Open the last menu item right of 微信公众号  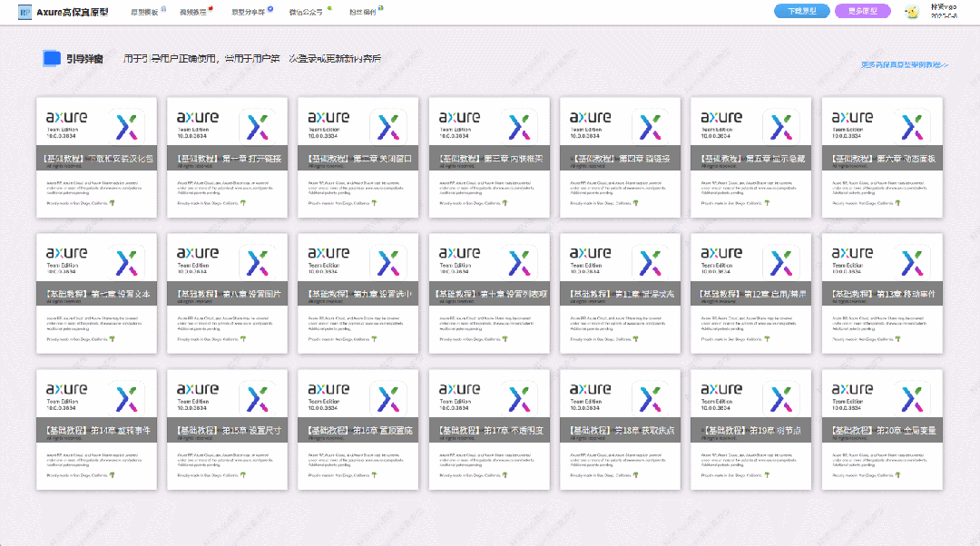click(x=362, y=12)
